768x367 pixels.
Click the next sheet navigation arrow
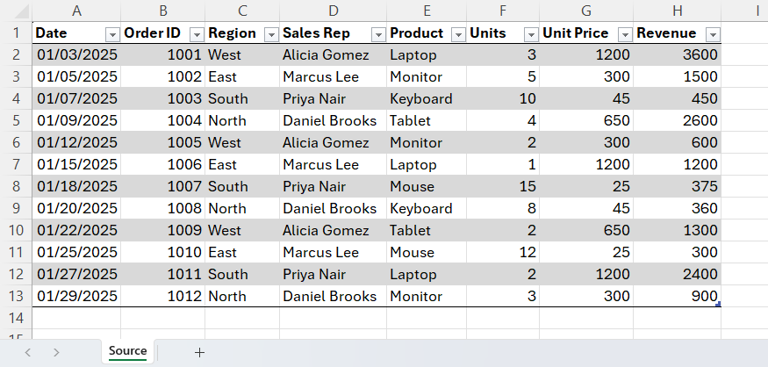56,352
